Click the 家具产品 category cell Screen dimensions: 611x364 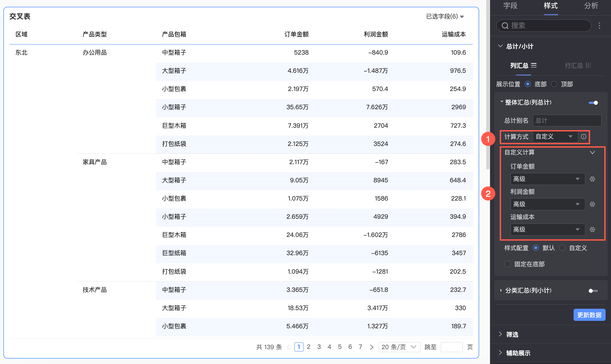coord(95,162)
